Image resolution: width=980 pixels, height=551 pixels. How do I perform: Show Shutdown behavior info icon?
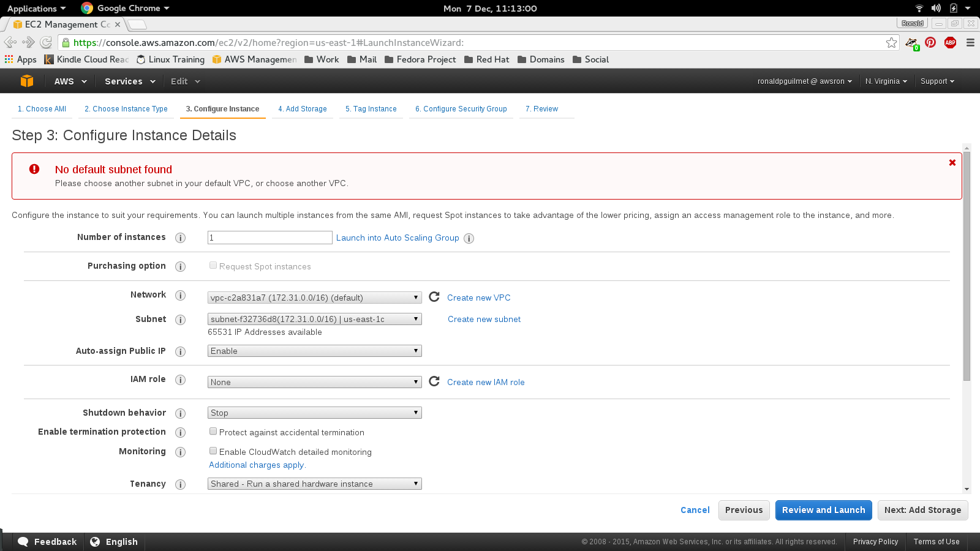coord(180,413)
